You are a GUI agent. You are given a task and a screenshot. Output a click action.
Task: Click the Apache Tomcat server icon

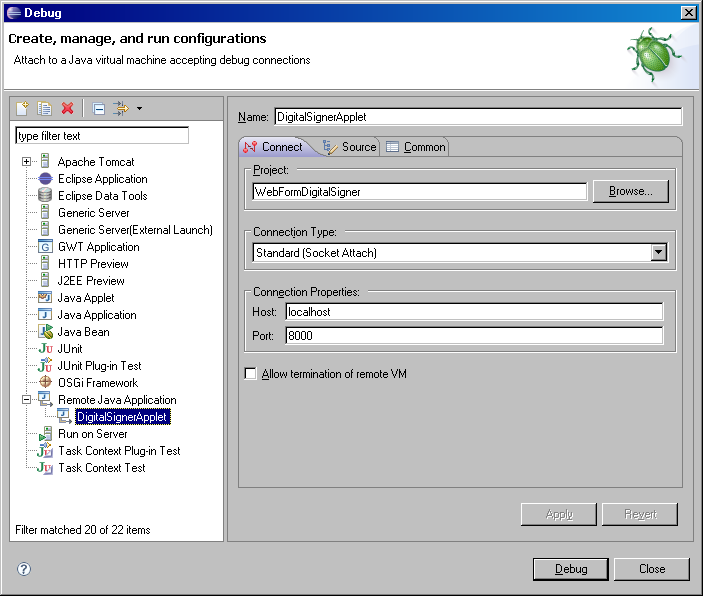pos(45,161)
